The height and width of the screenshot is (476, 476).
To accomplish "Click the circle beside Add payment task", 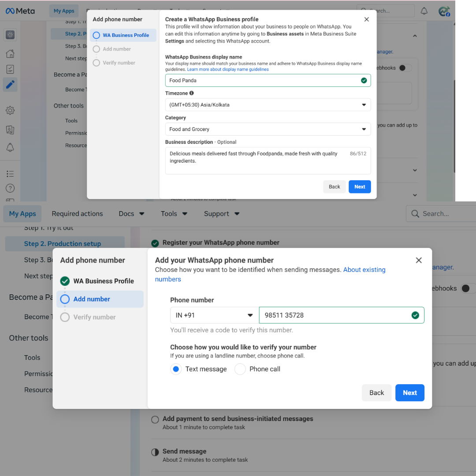I will click(155, 420).
